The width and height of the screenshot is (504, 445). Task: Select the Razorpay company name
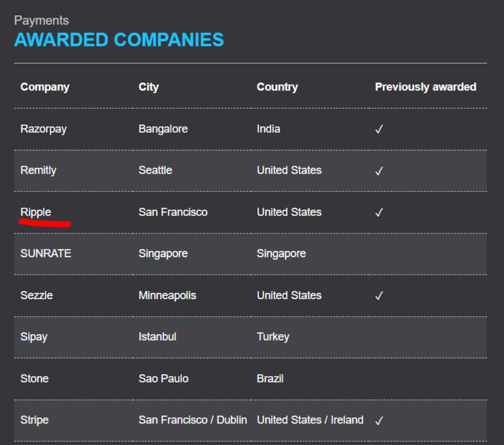point(43,129)
